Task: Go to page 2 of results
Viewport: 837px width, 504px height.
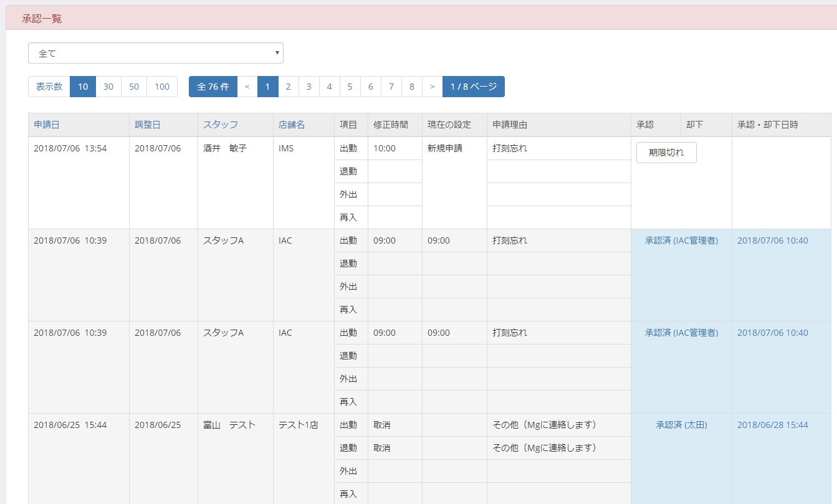Action: [x=288, y=87]
